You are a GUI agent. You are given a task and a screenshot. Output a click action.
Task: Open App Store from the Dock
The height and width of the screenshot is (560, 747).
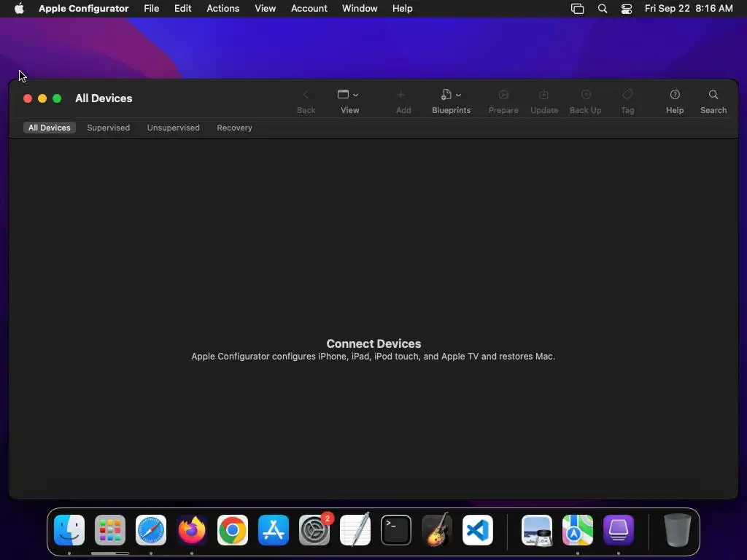274,529
